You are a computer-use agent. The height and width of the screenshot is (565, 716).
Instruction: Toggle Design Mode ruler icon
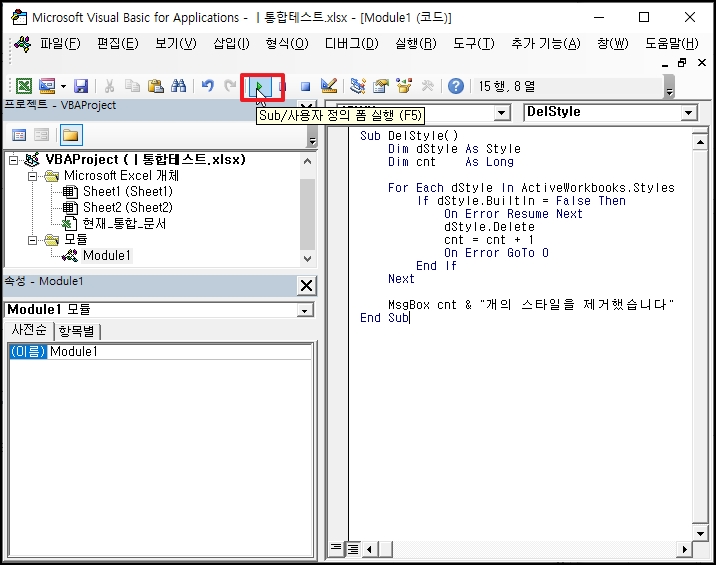coord(329,86)
